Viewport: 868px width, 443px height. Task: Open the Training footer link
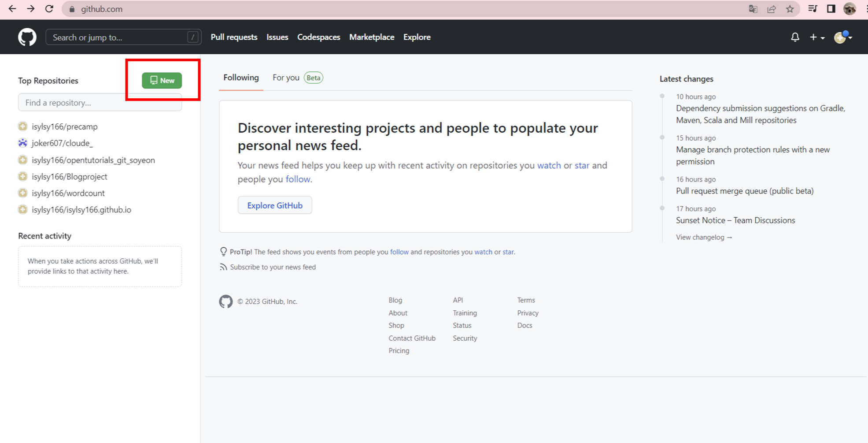pos(465,313)
